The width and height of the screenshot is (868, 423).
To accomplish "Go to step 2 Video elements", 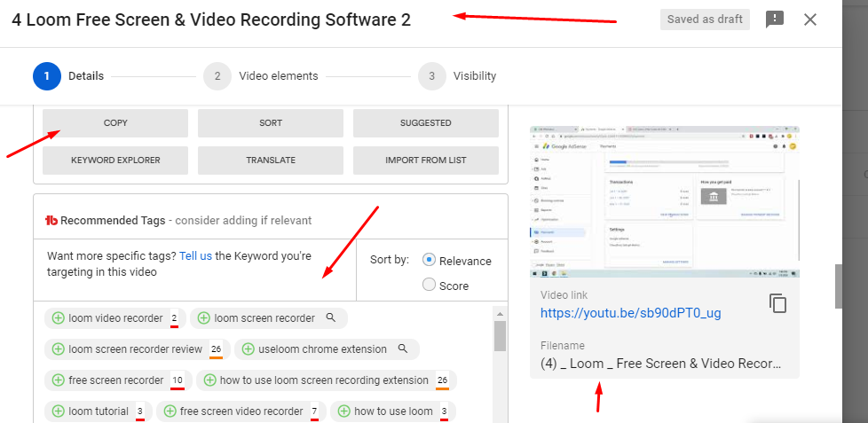I will [x=261, y=76].
